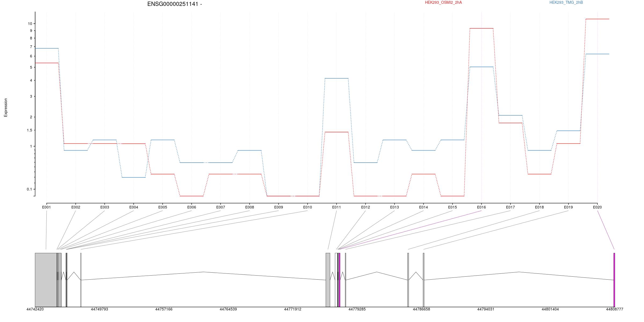Screen dimensions: 644x322
Task: Click exon label E001
Action: 46,207
